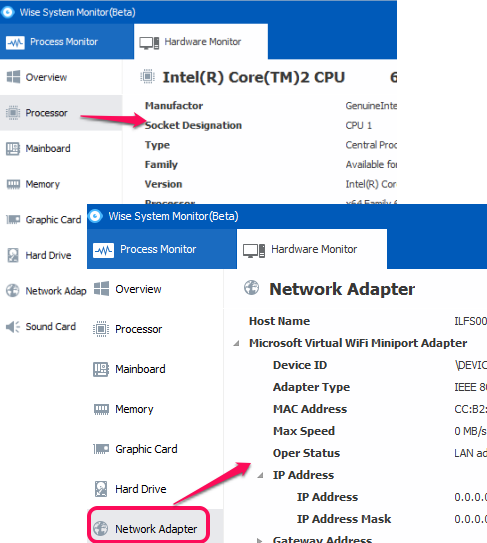Switch to Process Monitor tab in front window

(x=162, y=249)
